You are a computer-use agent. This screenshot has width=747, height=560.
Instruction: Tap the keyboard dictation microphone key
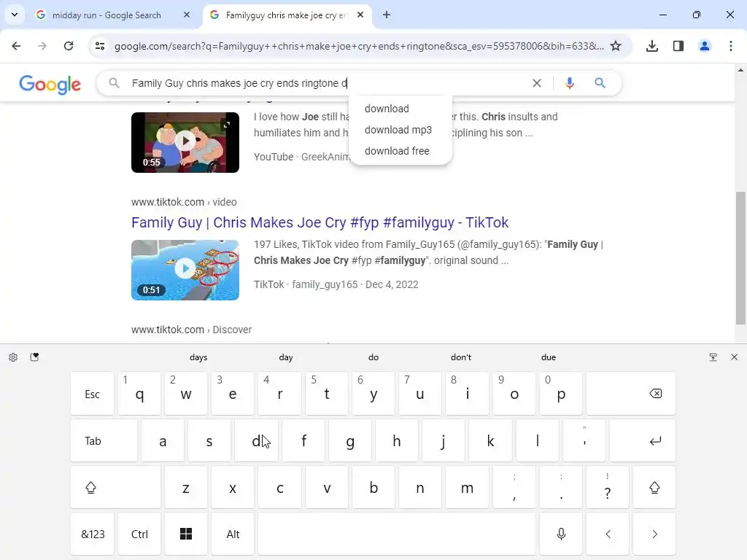pos(561,534)
